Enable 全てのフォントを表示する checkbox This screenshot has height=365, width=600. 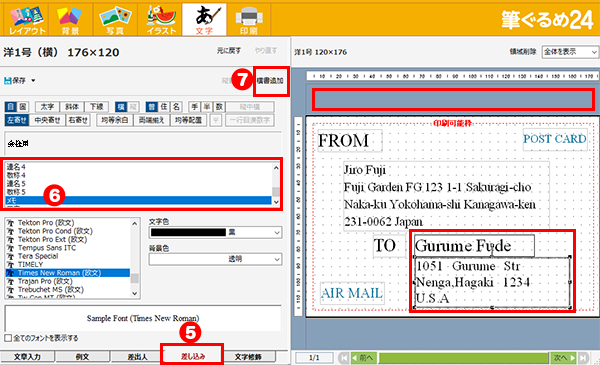coord(8,338)
